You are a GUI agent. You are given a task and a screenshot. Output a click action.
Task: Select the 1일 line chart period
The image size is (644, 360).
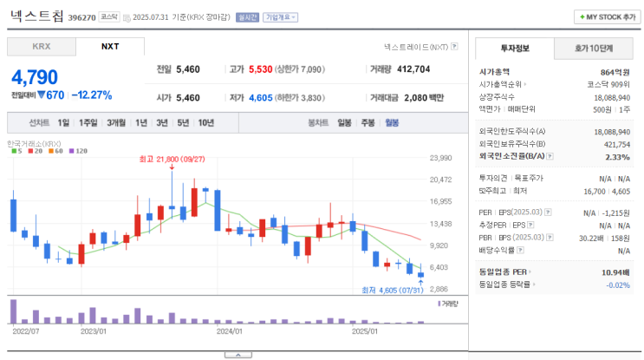tap(63, 123)
